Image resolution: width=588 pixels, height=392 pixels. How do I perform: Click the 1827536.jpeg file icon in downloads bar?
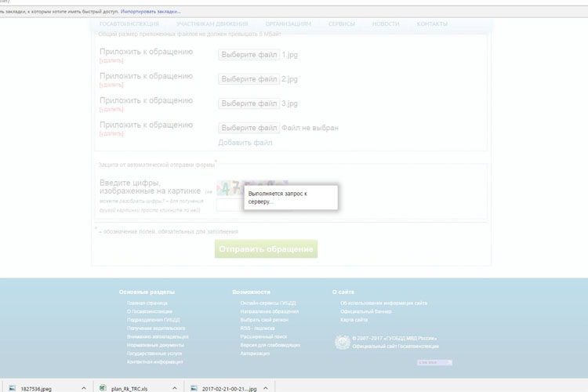pos(12,387)
